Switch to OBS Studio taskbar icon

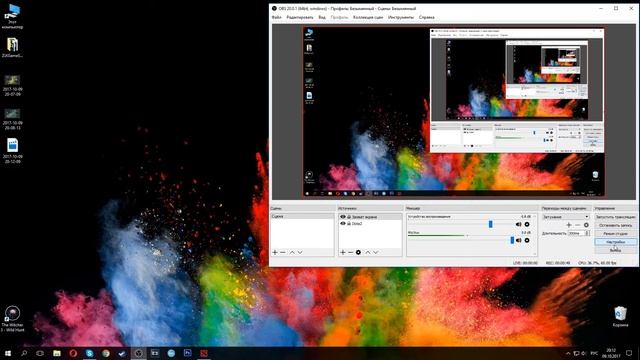(138, 353)
